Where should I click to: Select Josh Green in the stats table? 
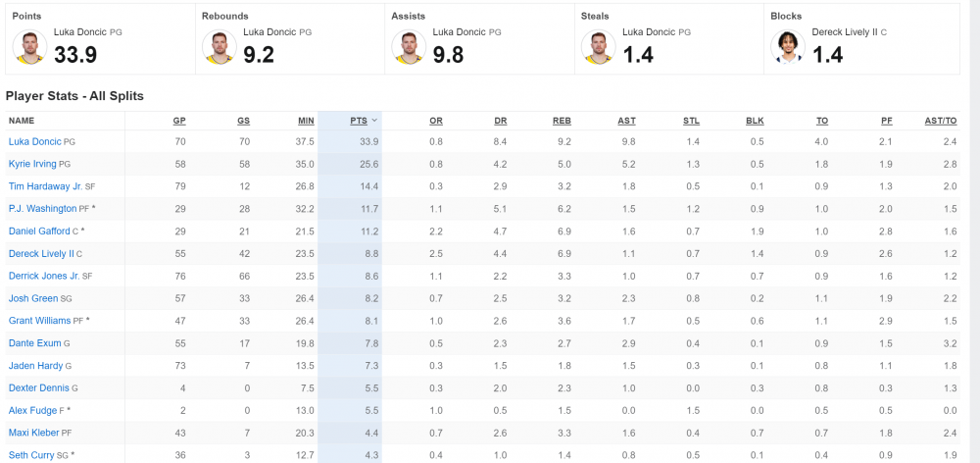click(31, 298)
